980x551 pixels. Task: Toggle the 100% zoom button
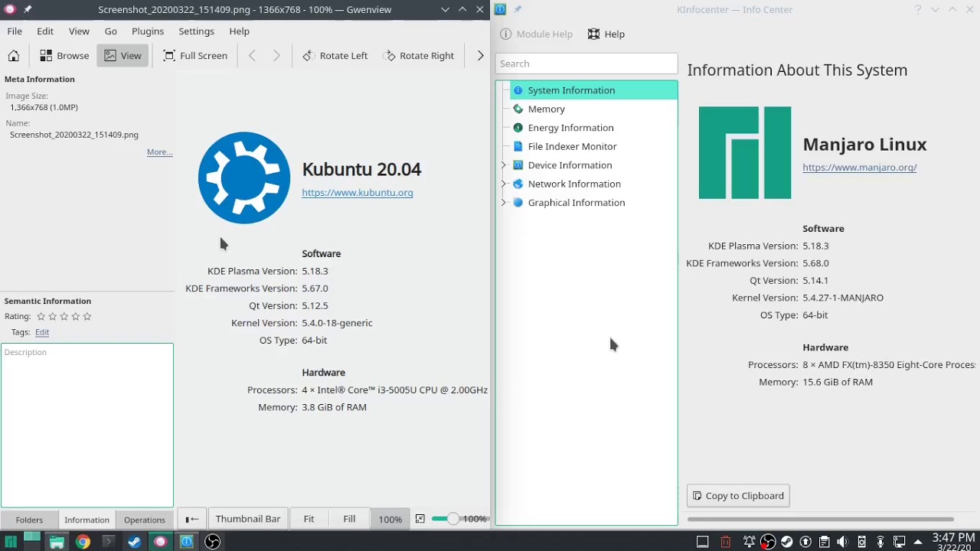(x=390, y=519)
